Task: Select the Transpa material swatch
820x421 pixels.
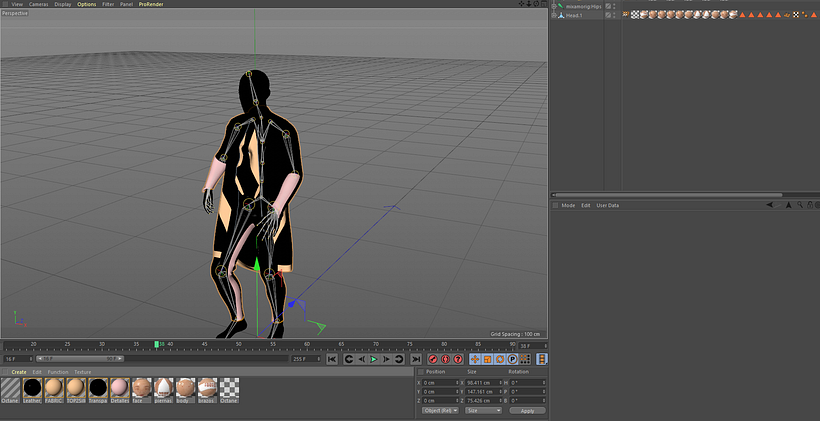Action: point(98,390)
